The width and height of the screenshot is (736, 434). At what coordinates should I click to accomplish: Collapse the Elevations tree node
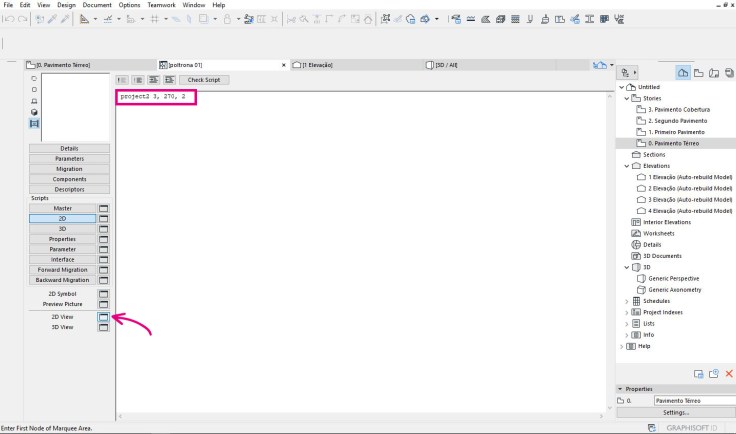click(627, 166)
